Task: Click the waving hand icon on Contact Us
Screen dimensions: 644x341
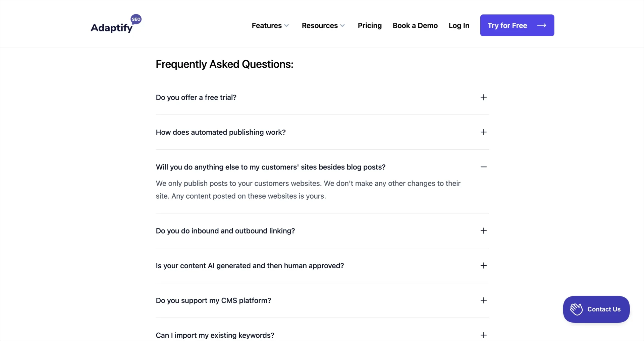Action: (576, 309)
